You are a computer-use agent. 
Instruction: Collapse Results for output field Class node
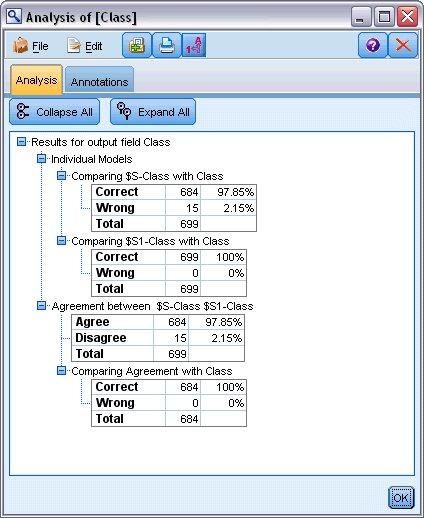(x=21, y=142)
